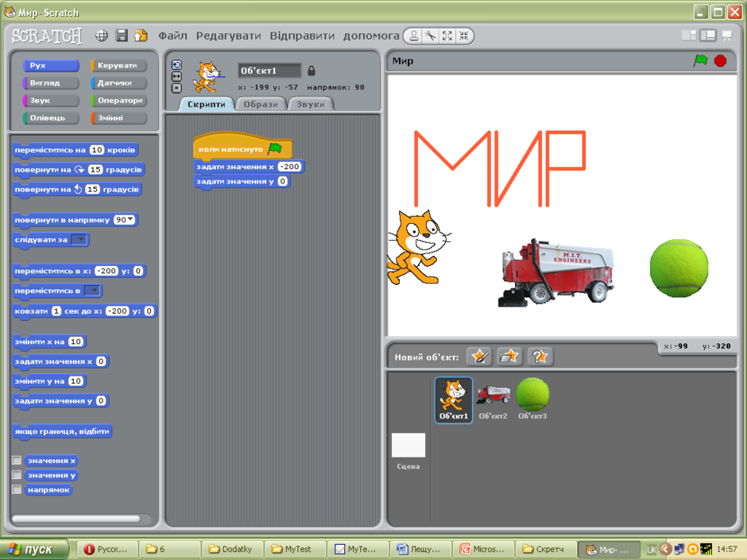Click the green flag to start
747x560 pixels.
(700, 60)
